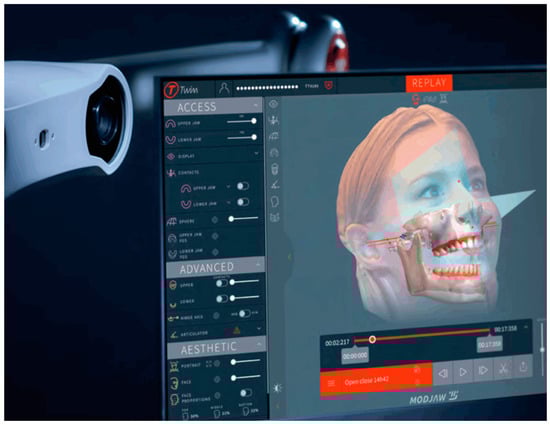Select the head profile icon in vertical toolbar
This screenshot has height=425, width=550.
[275, 201]
